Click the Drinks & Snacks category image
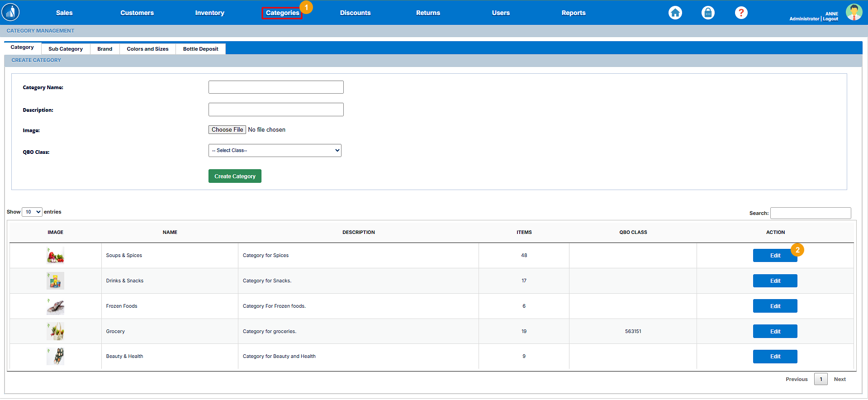The height and width of the screenshot is (400, 868). tap(56, 281)
